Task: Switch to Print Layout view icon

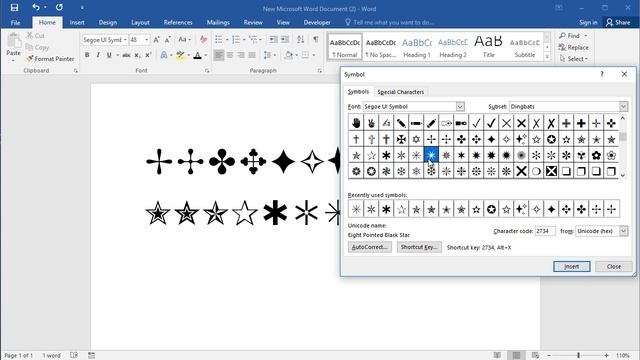Action: click(516, 356)
